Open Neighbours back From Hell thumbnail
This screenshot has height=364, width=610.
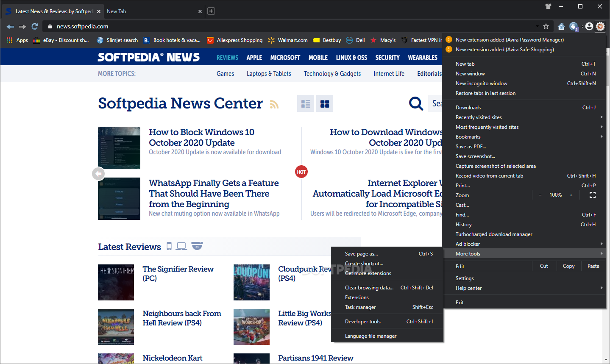coord(116,327)
